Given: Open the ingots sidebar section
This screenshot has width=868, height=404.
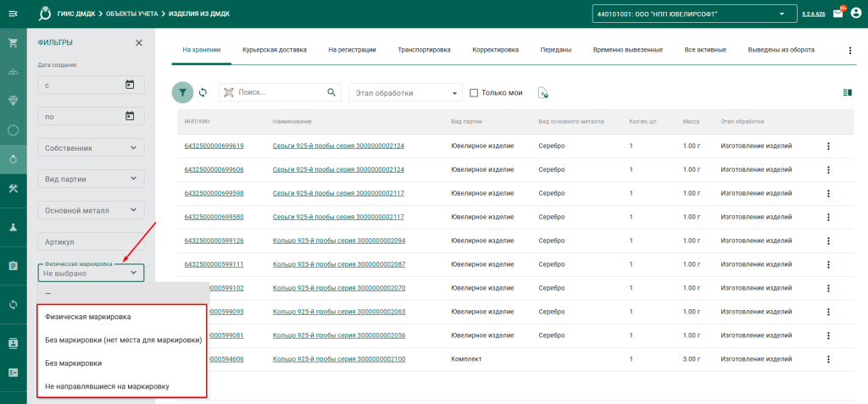Looking at the screenshot, I should (x=14, y=73).
